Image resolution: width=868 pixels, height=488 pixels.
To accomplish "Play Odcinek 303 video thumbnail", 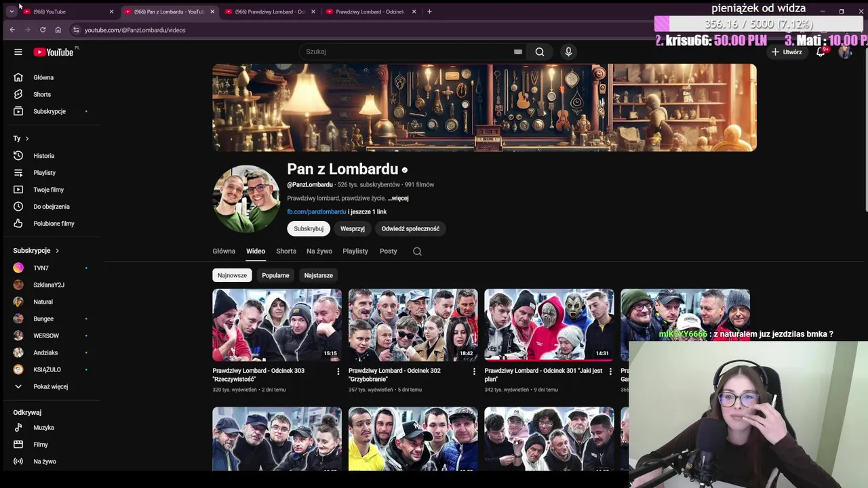I will point(277,325).
